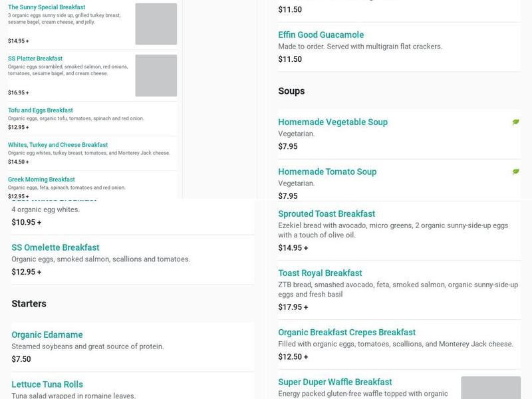This screenshot has height=399, width=532.
Task: Click the vegetarian leaf icon on Homemade Vegetable Soup
Action: [x=515, y=122]
